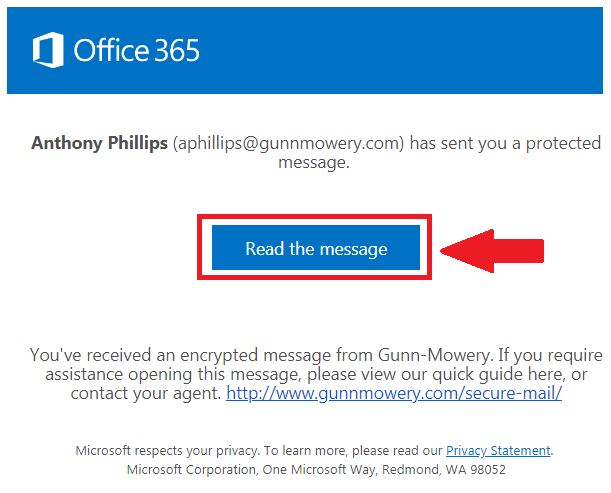Click the word "message." under sender line
Viewport: 611px width, 493px height.
click(x=314, y=163)
